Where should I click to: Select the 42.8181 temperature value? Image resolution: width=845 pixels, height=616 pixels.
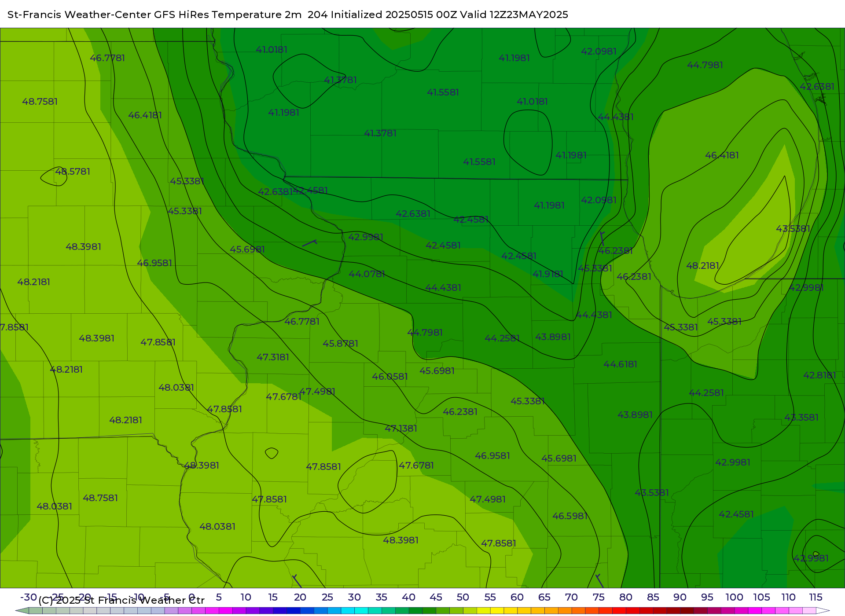point(819,375)
